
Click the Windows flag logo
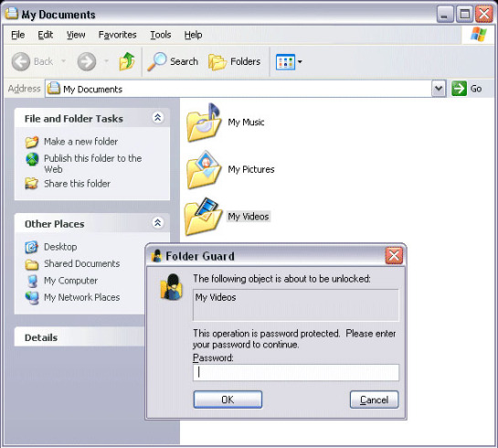(479, 35)
